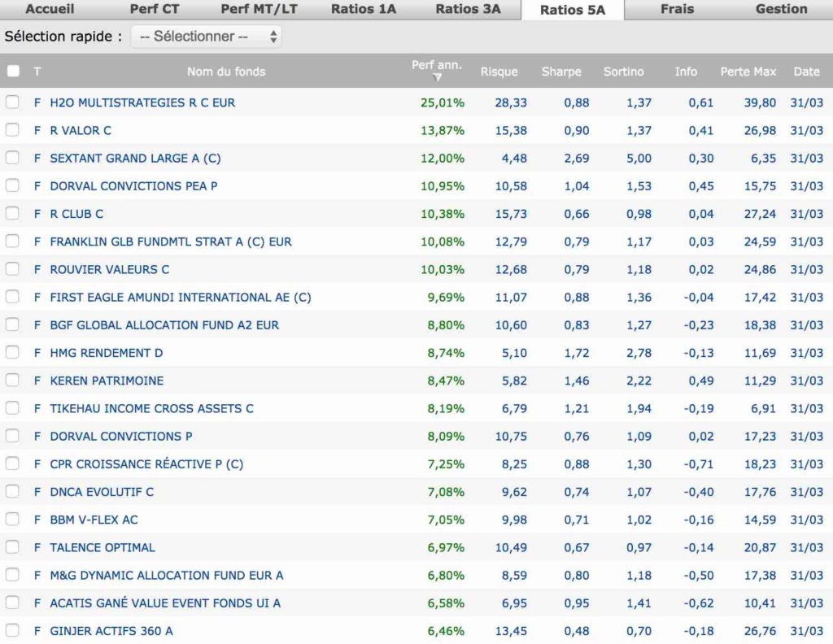
Task: Sort by the Perf ann. column
Action: (x=437, y=65)
